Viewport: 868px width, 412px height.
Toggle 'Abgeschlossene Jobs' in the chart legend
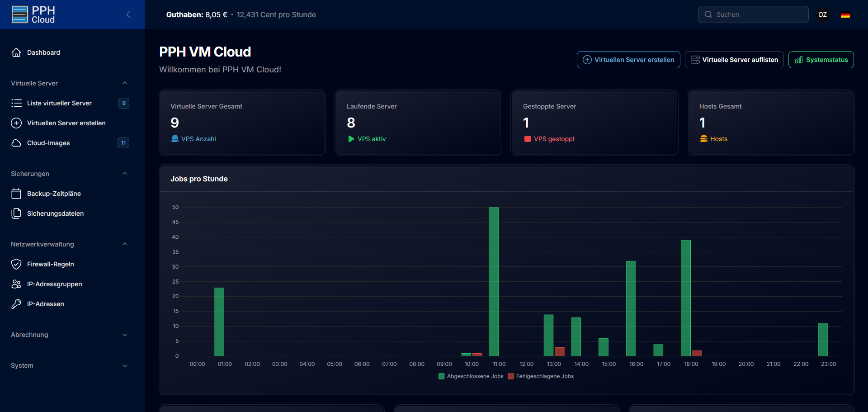pyautogui.click(x=470, y=376)
